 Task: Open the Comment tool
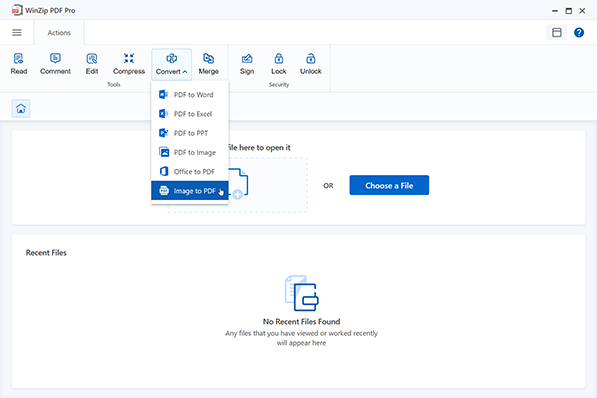pyautogui.click(x=55, y=64)
